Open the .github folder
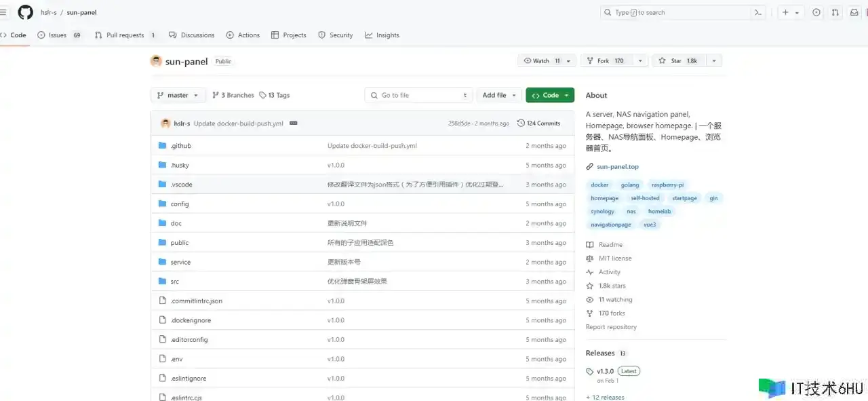Screen dimensions: 868x401 pyautogui.click(x=180, y=146)
